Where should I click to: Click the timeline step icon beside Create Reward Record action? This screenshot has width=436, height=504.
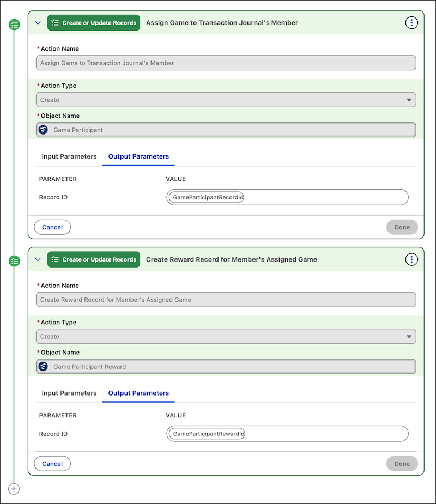(x=14, y=261)
